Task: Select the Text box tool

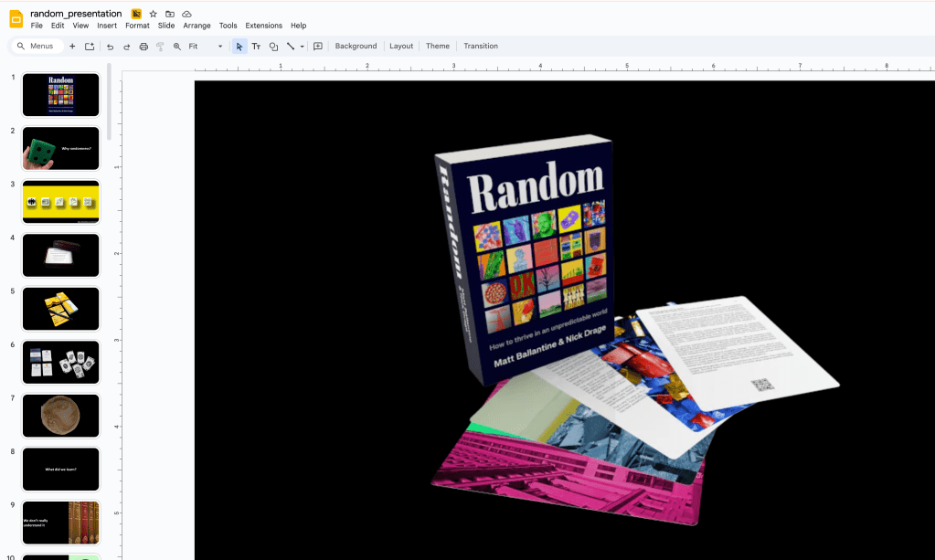Action: point(256,46)
